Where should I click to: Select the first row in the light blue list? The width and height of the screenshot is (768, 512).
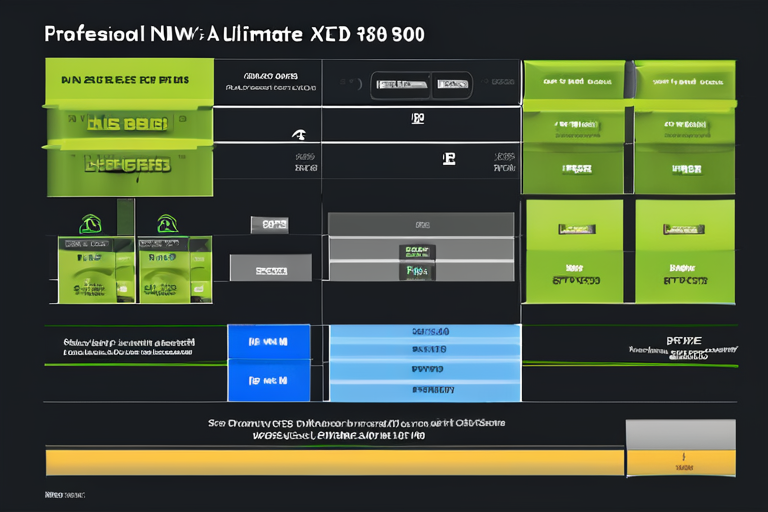click(x=425, y=331)
